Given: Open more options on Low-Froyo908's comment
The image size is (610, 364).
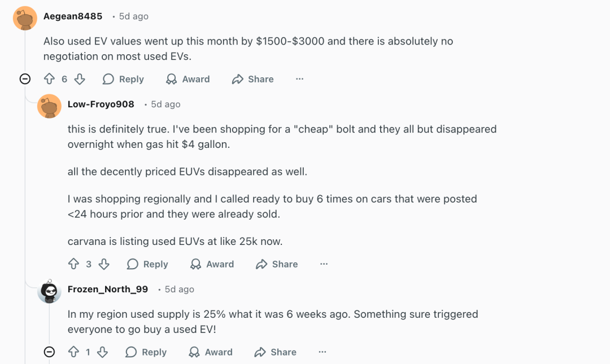Looking at the screenshot, I should 324,264.
